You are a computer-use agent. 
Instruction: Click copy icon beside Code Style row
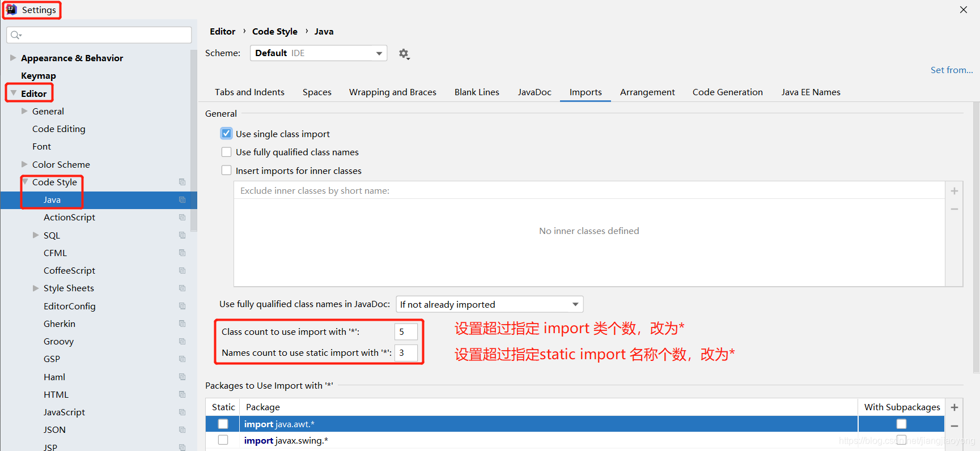point(182,182)
